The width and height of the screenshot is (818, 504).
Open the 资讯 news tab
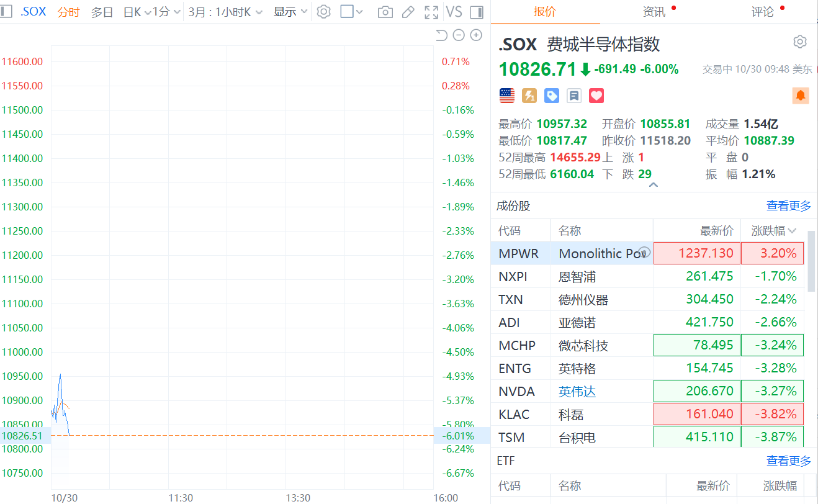point(654,12)
